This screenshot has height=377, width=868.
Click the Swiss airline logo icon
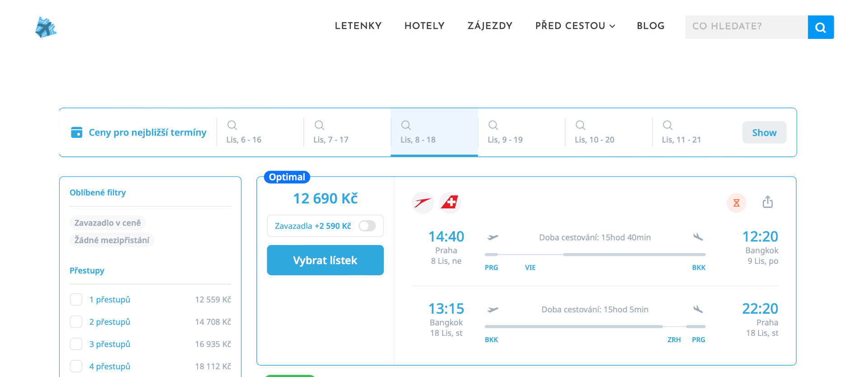(450, 203)
